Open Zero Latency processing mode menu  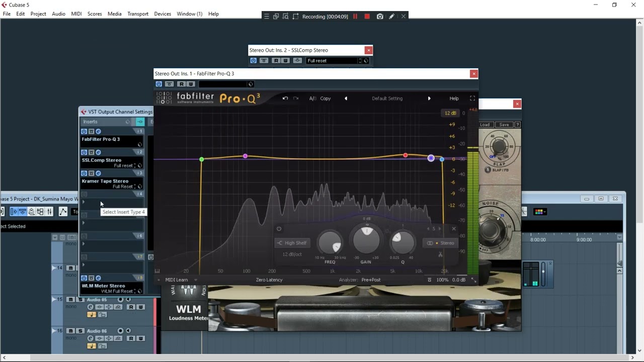[x=269, y=280]
